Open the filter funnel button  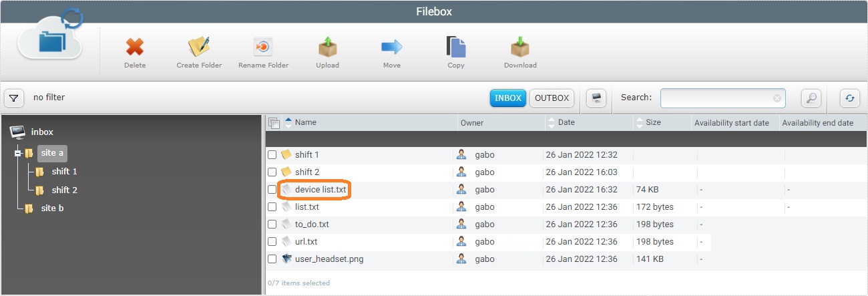coord(14,98)
